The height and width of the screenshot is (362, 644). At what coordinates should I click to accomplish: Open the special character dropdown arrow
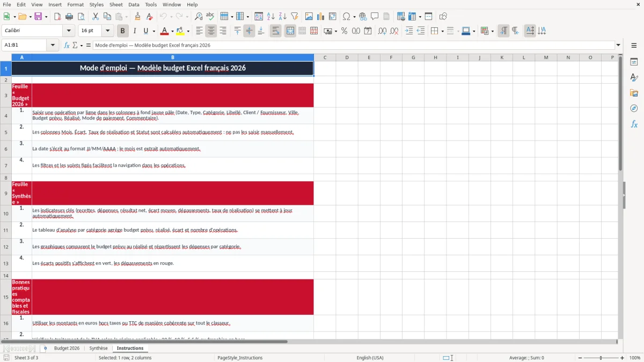[x=354, y=17]
